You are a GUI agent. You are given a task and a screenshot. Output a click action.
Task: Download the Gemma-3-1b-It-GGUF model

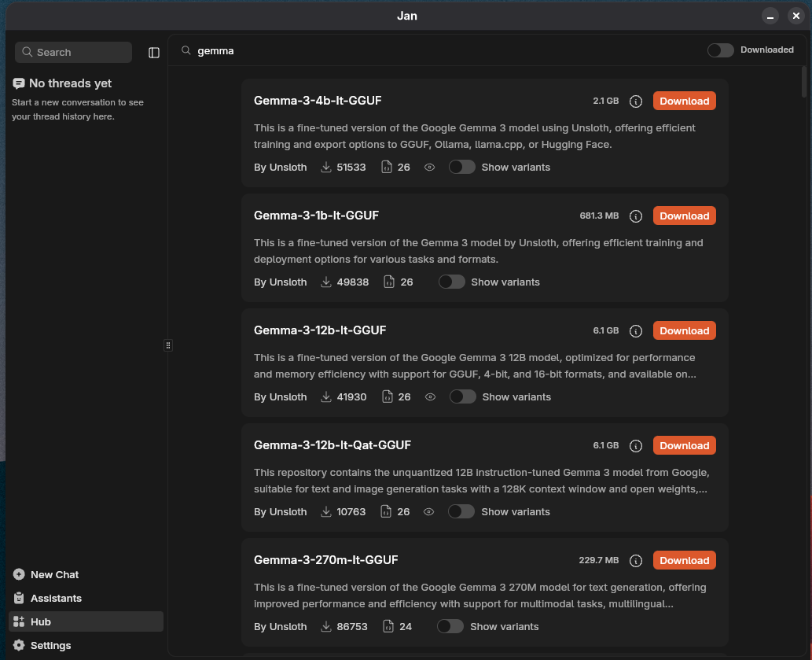coord(684,216)
